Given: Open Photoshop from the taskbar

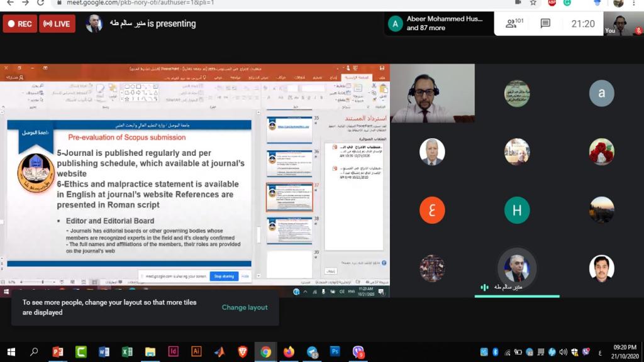Looking at the screenshot, I should pos(335,352).
